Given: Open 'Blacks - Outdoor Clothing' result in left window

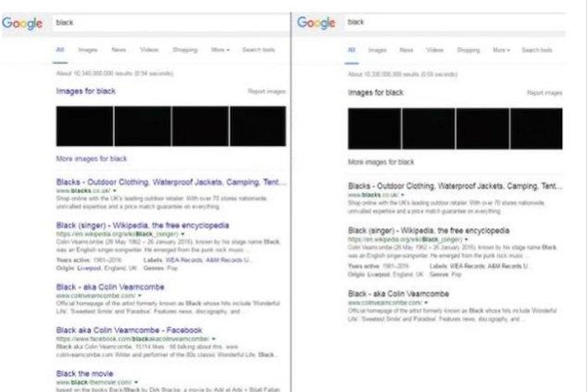Looking at the screenshot, I should pos(171,182).
